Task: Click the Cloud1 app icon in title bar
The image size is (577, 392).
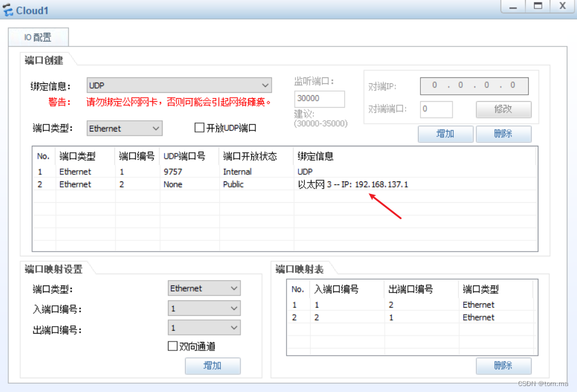Action: (x=8, y=10)
